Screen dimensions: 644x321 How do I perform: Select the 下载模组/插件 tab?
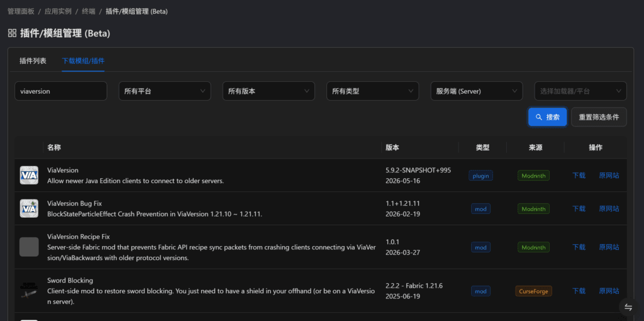[83, 61]
